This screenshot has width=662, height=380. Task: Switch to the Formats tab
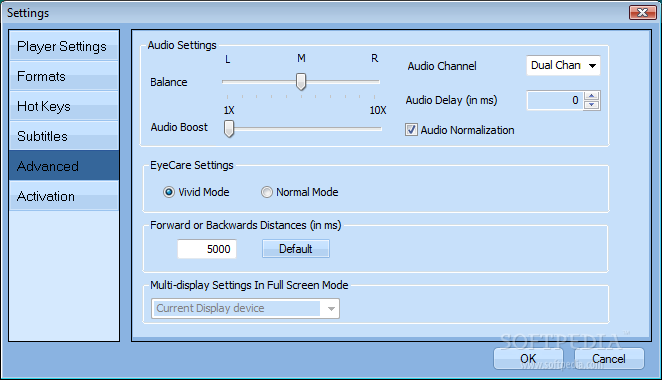[64, 76]
